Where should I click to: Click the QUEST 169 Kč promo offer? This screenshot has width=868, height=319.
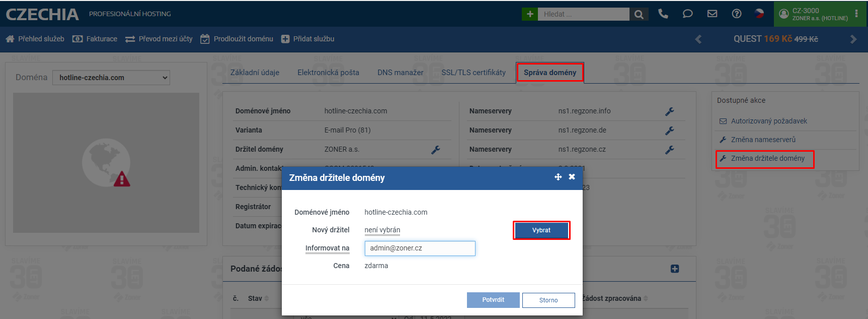[775, 39]
